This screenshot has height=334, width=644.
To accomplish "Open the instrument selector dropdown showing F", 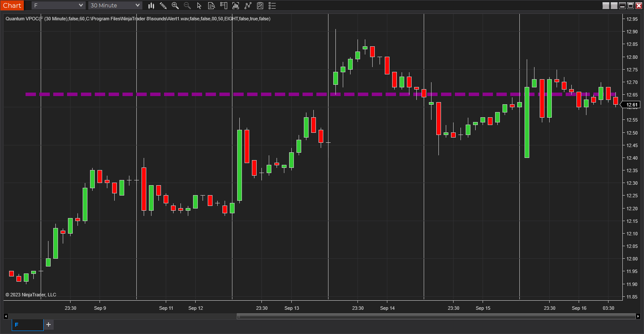I will (58, 5).
